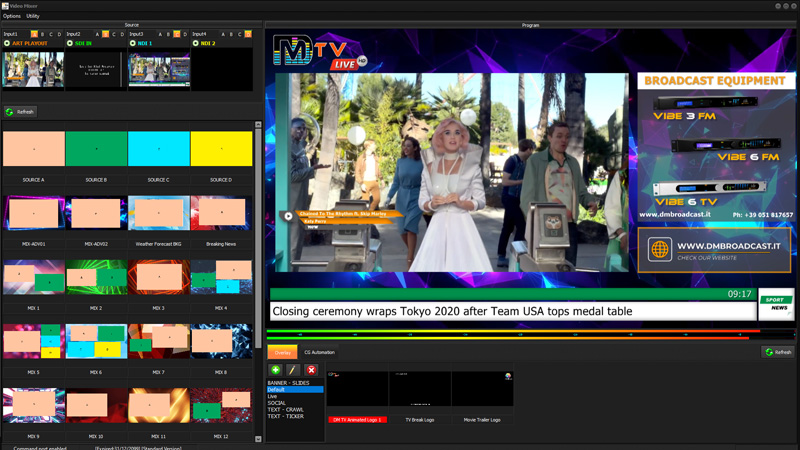The height and width of the screenshot is (450, 800).
Task: Click layout list scrollbar up arrow
Action: point(258,124)
